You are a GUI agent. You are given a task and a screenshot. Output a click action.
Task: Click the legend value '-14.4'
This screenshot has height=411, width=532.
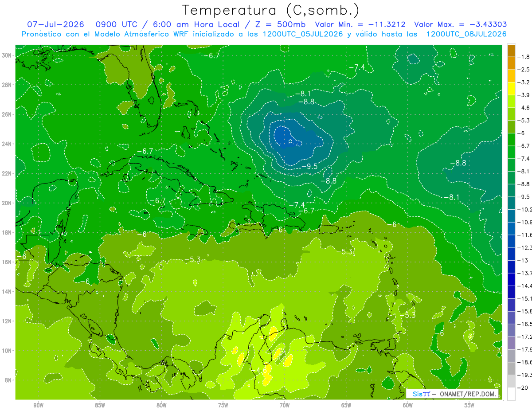tap(524, 286)
